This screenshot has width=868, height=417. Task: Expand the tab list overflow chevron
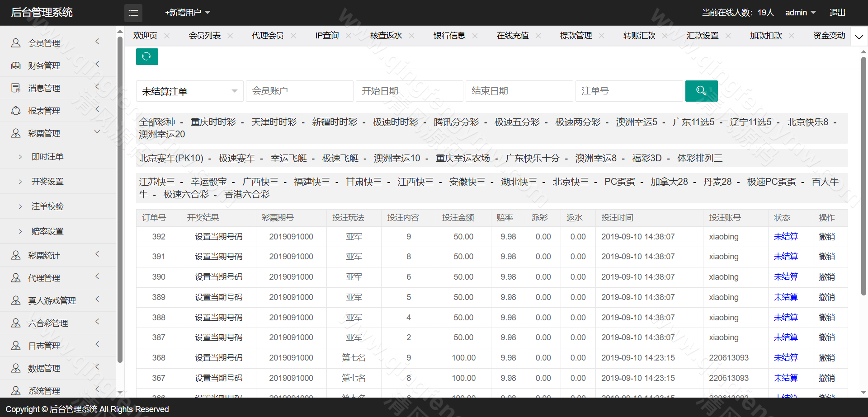(859, 37)
